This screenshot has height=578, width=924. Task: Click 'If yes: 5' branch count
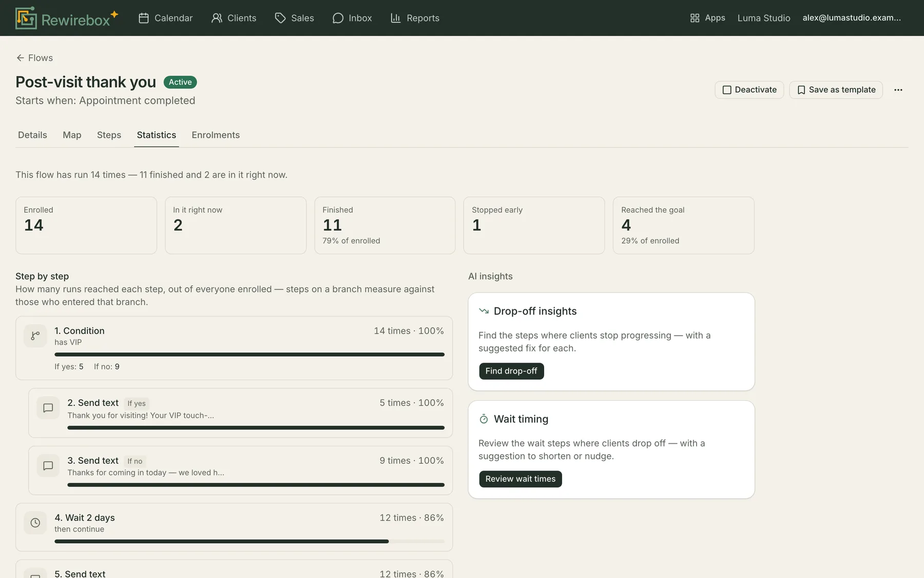point(69,367)
